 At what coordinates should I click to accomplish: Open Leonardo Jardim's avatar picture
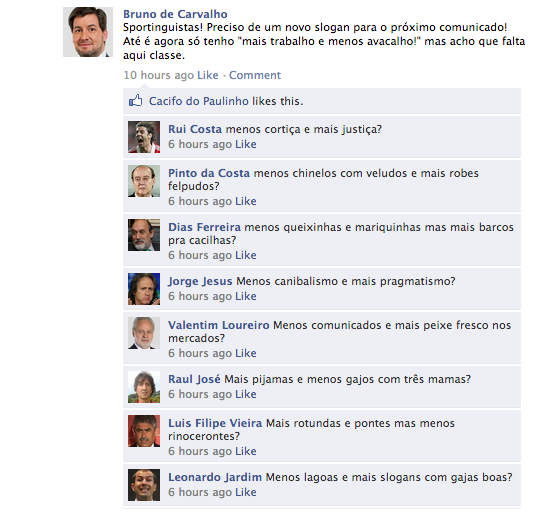(144, 485)
